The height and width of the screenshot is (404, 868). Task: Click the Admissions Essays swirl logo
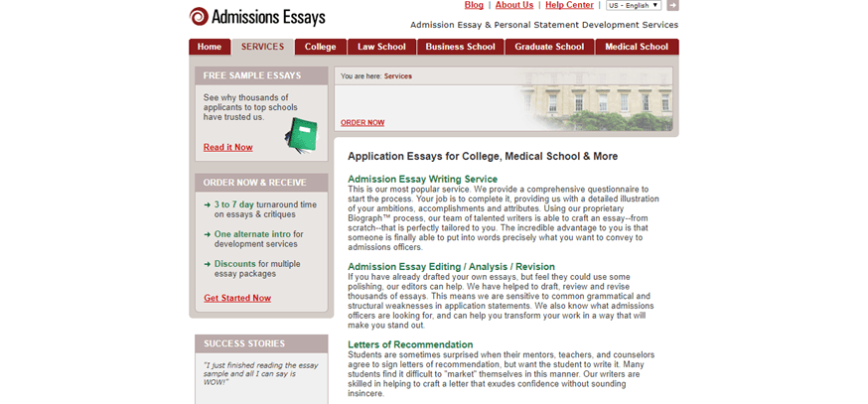[x=199, y=16]
